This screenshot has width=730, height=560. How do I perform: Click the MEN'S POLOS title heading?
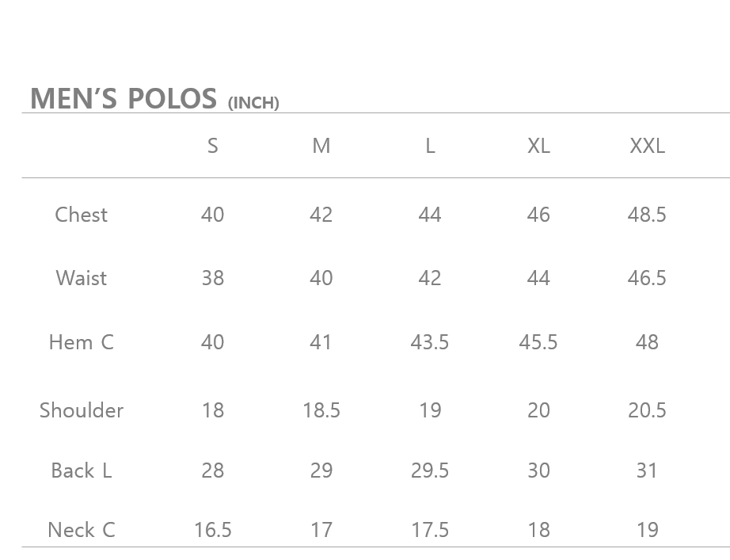coord(123,99)
